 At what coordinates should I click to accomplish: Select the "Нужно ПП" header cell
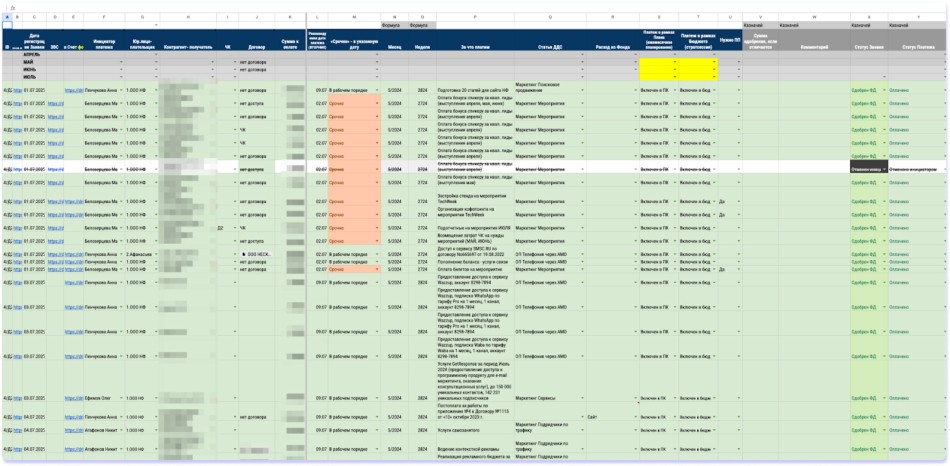730,46
